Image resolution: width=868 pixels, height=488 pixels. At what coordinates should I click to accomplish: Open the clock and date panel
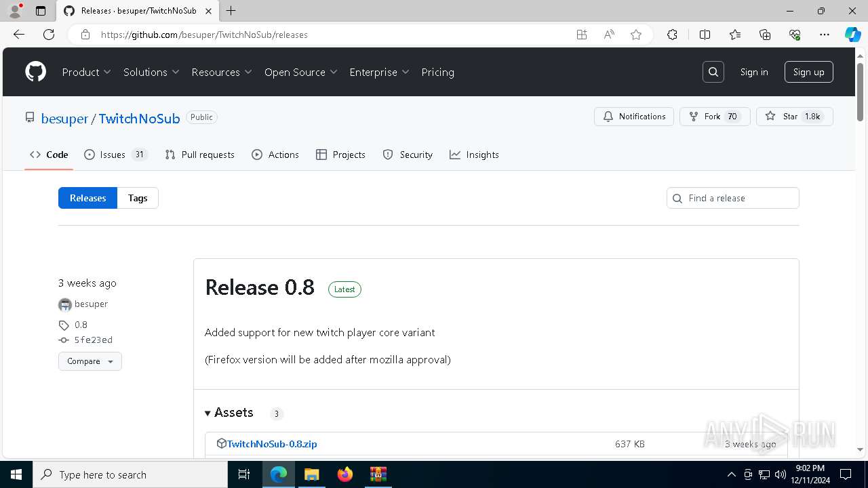[809, 474]
